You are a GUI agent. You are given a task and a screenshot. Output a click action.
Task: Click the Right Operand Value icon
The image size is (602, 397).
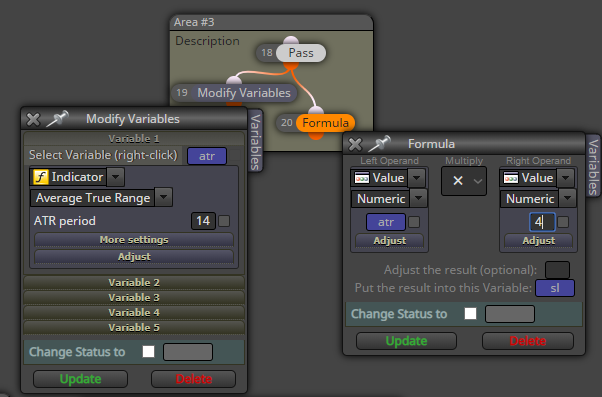[x=511, y=178]
